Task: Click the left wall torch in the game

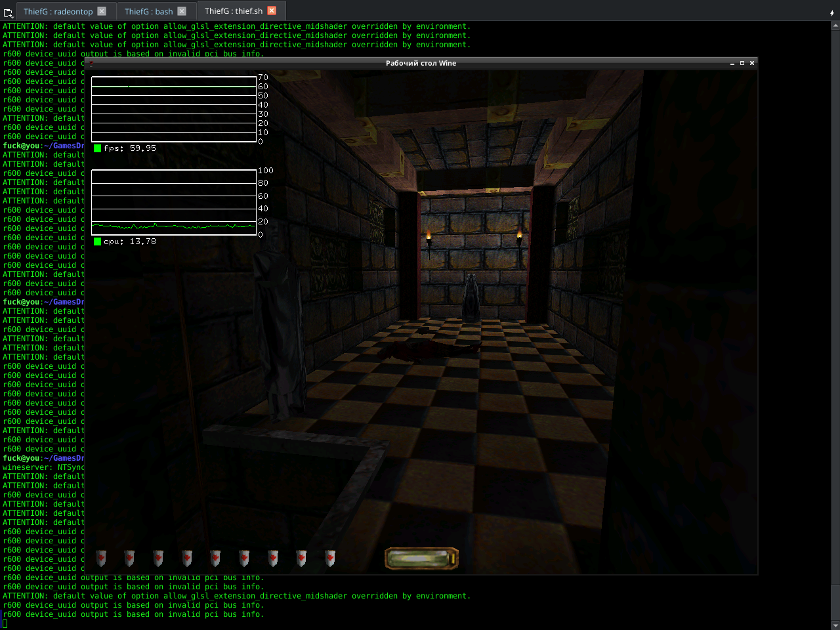Action: [429, 240]
